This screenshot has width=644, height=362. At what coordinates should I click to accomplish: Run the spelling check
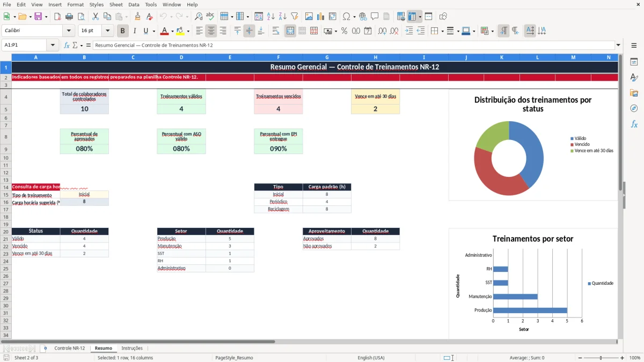(x=210, y=17)
